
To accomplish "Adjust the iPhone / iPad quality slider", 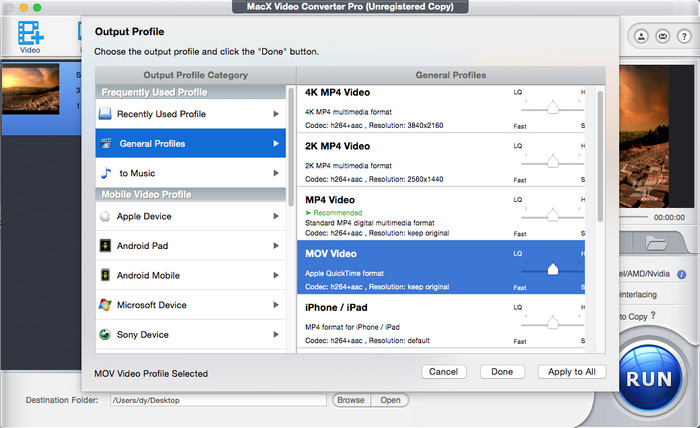I will 553,322.
